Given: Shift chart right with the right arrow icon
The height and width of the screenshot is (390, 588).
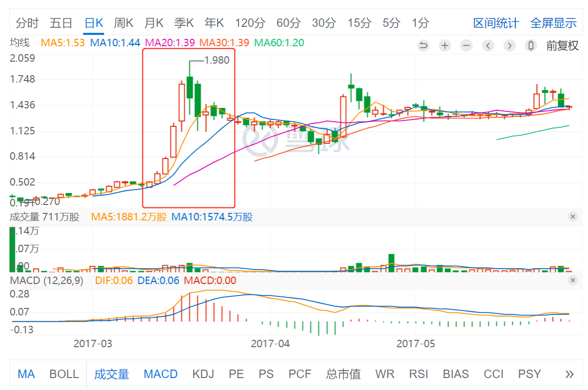Looking at the screenshot, I should click(x=509, y=46).
